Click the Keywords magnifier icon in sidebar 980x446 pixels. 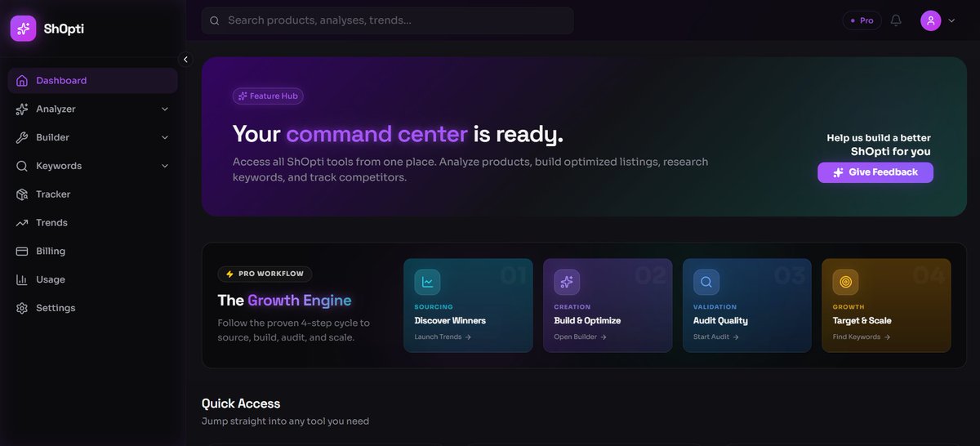tap(21, 166)
